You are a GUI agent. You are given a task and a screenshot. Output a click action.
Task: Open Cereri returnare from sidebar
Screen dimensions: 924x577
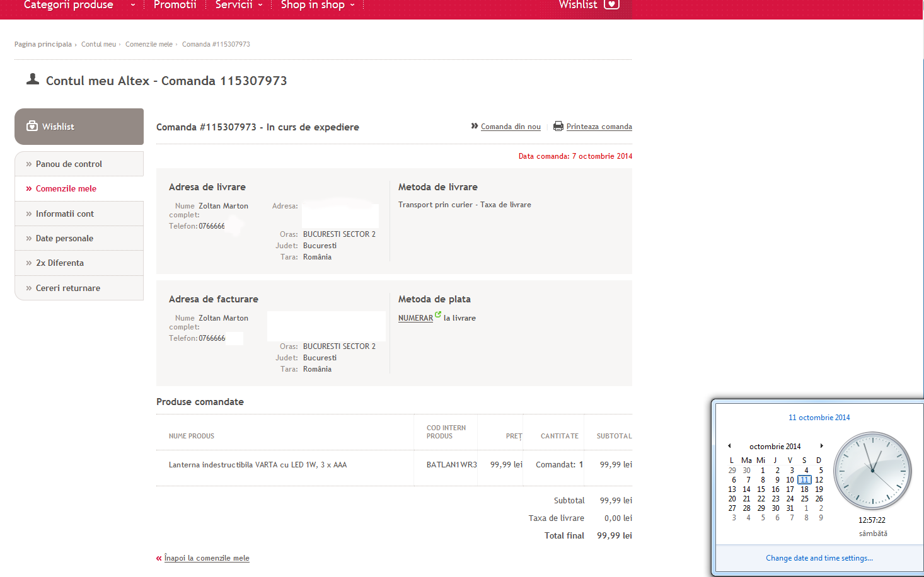(67, 288)
